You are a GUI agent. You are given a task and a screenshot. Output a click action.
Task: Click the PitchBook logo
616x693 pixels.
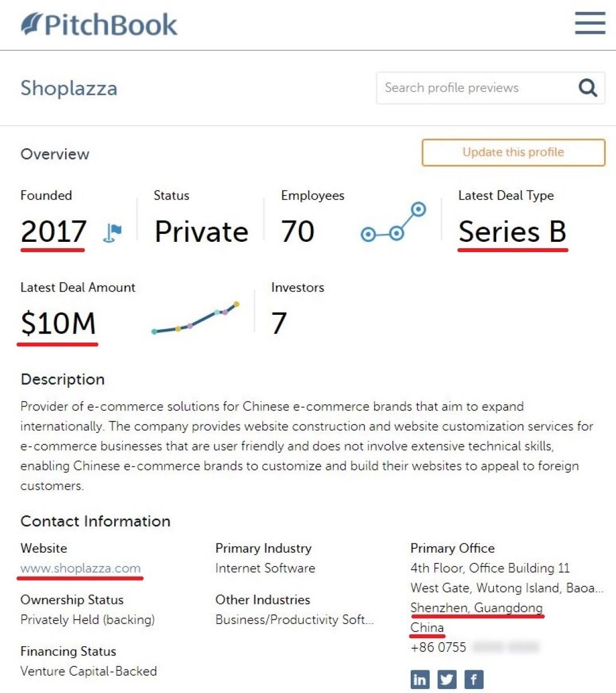click(99, 25)
